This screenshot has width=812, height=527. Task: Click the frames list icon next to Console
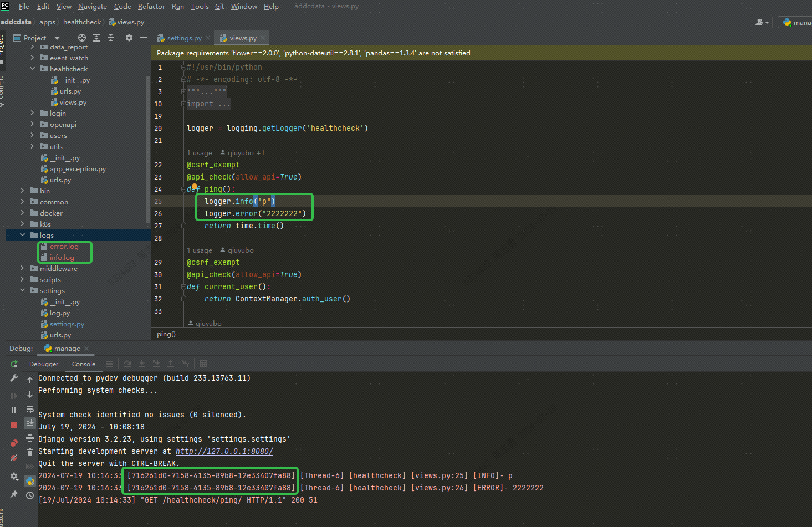[109, 364]
